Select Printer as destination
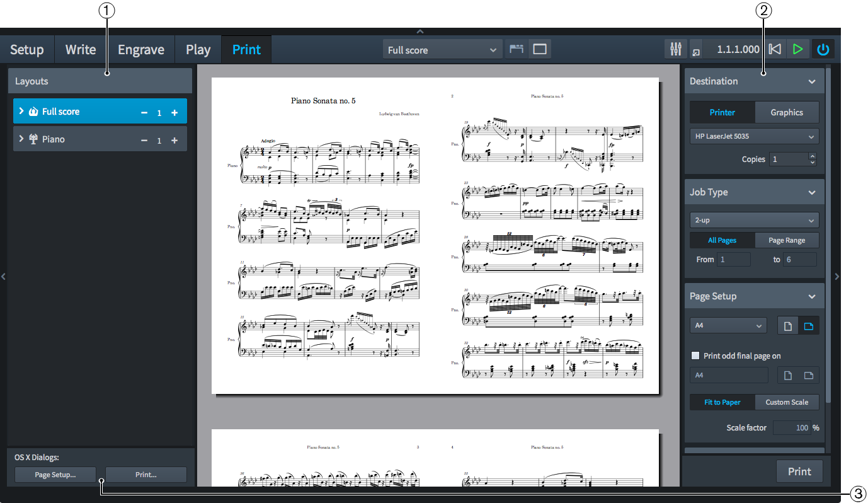The image size is (868, 503). (722, 112)
